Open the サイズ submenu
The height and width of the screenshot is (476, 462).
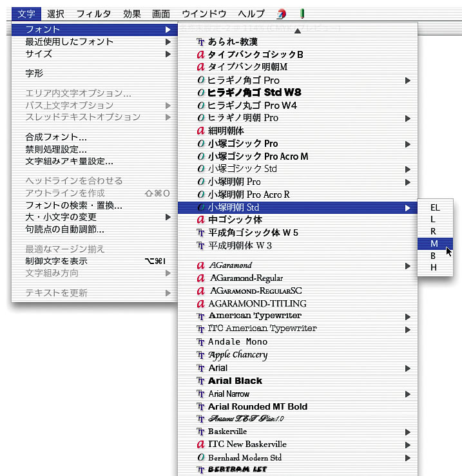pyautogui.click(x=95, y=53)
